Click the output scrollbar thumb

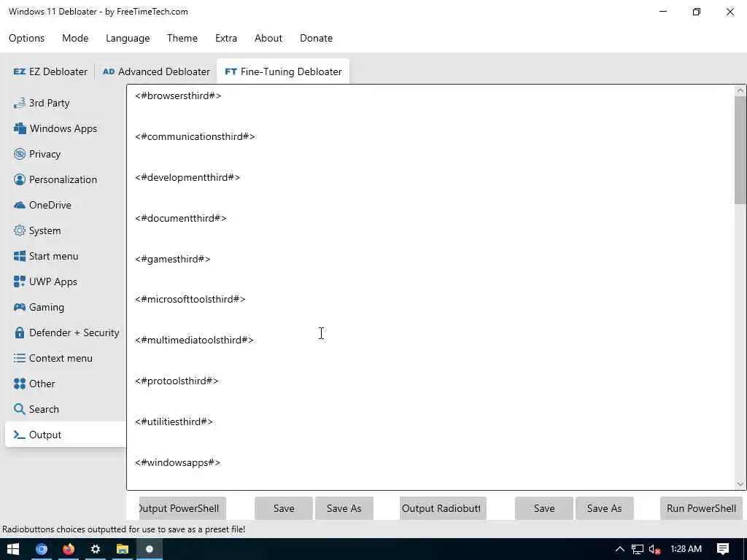pyautogui.click(x=740, y=150)
